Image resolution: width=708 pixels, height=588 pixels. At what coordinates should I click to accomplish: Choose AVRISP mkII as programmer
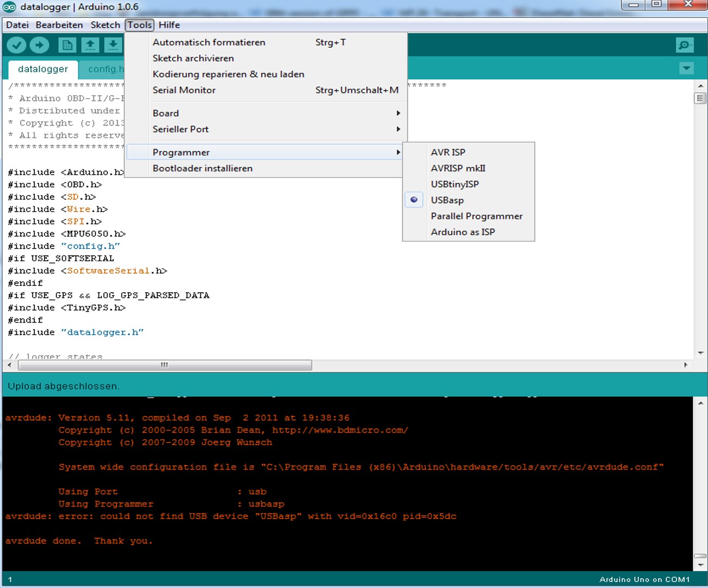click(x=468, y=168)
